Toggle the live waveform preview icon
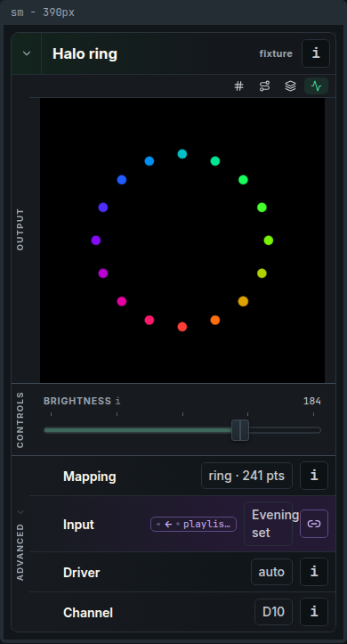The image size is (347, 644). coord(316,86)
